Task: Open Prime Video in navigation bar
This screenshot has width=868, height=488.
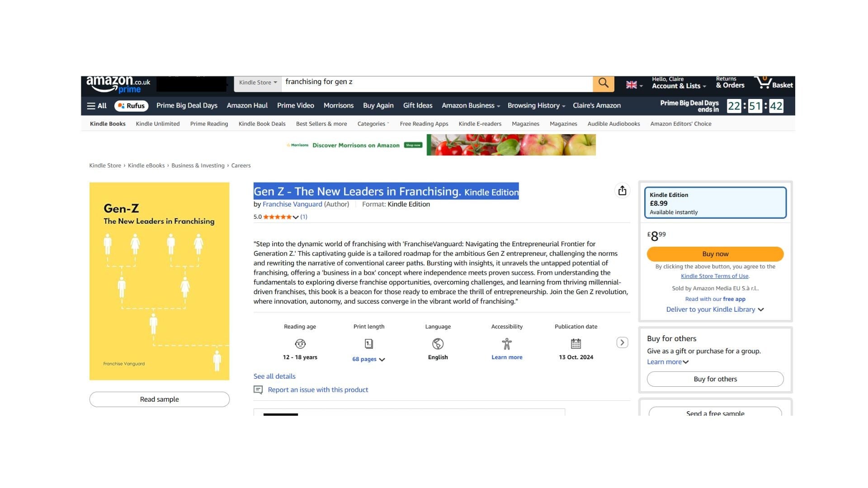Action: coord(295,106)
